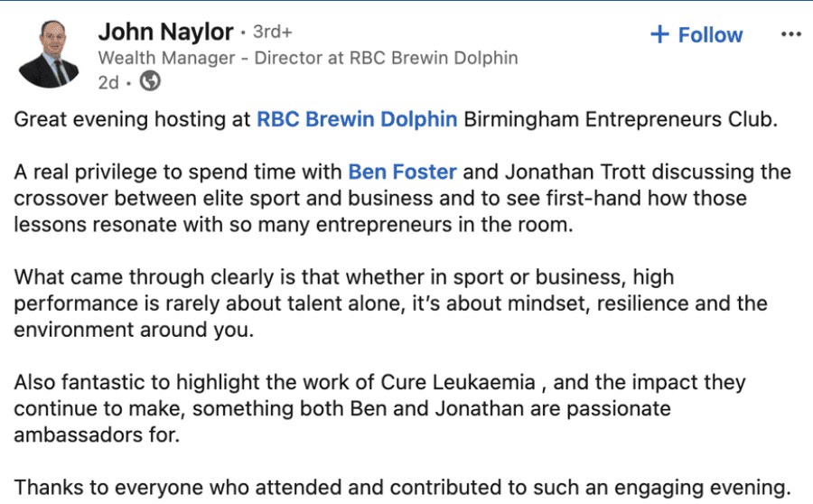Click the Birmingham Entrepreneurs Club text
This screenshot has height=504, width=813.
[620, 119]
